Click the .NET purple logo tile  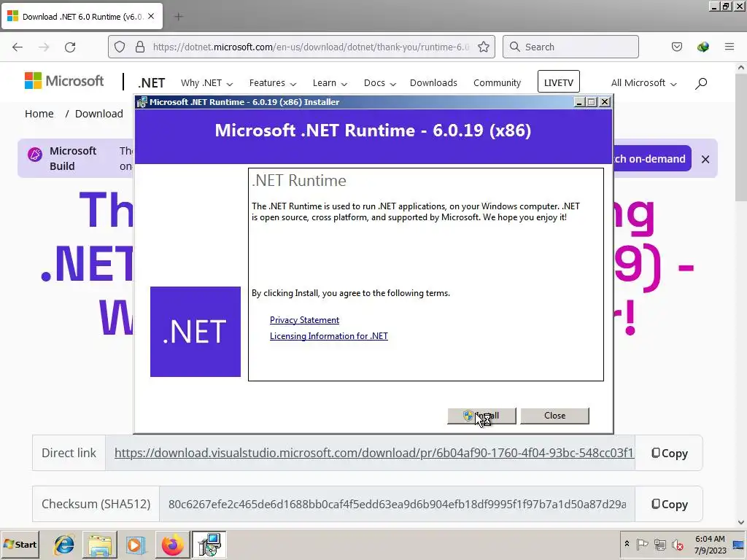pos(196,332)
